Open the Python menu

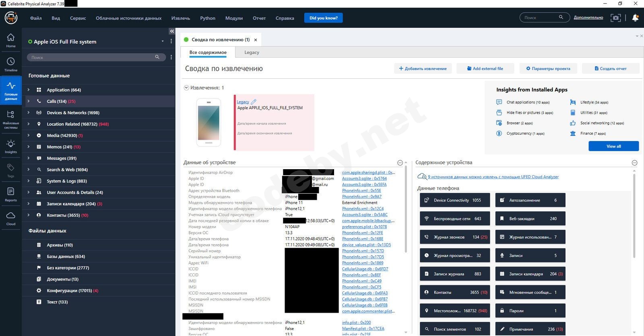(x=208, y=18)
